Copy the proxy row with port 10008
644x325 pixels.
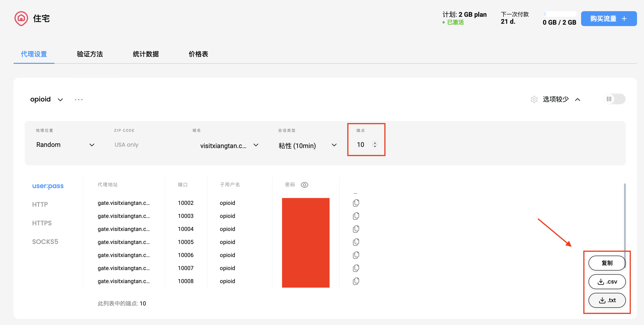click(x=356, y=281)
